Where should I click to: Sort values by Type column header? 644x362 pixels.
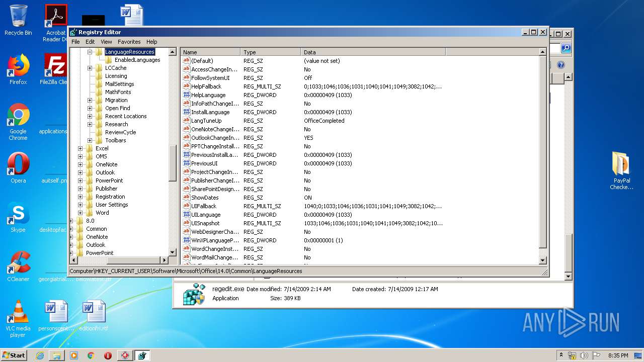coord(271,52)
